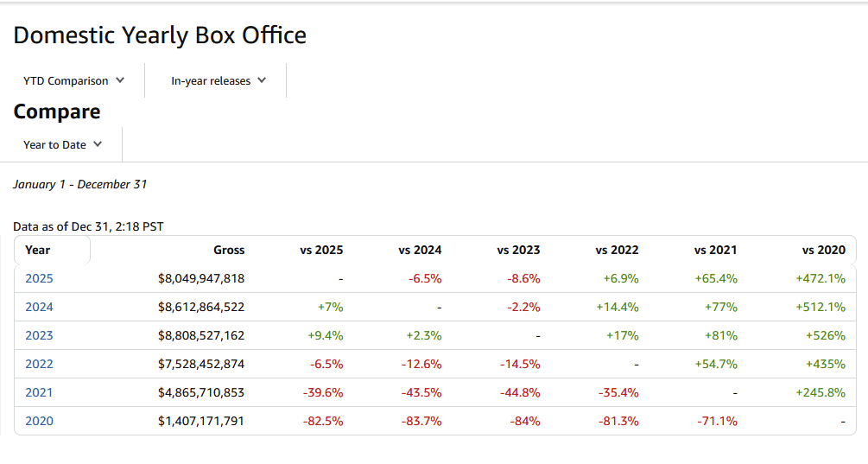The image size is (868, 464).
Task: Click the Year column header
Action: pyautogui.click(x=38, y=250)
